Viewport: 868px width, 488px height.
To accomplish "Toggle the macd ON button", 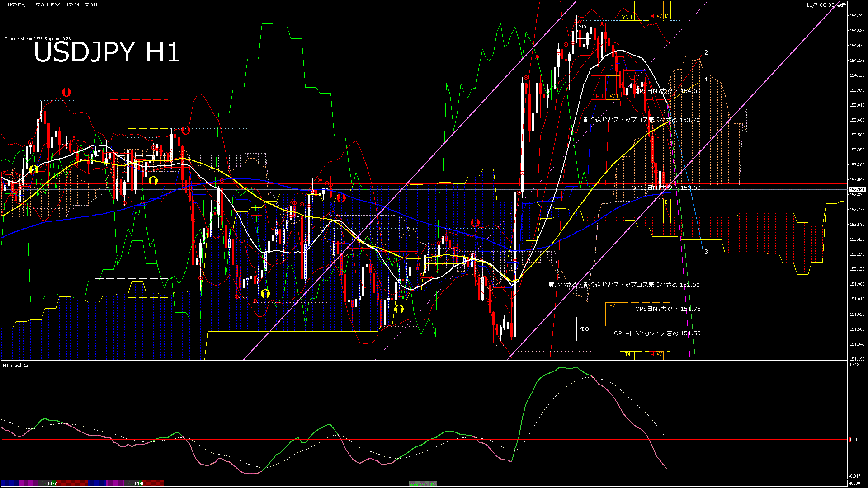I will coord(423,484).
